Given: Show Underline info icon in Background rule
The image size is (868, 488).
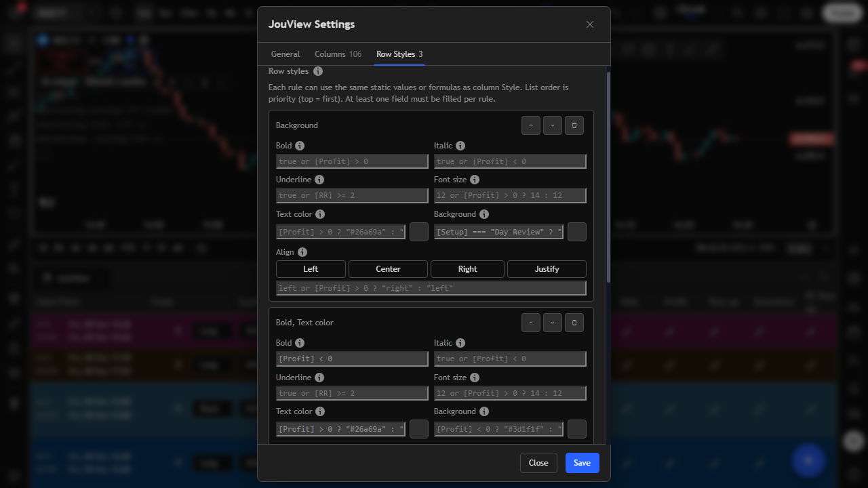Looking at the screenshot, I should [319, 180].
